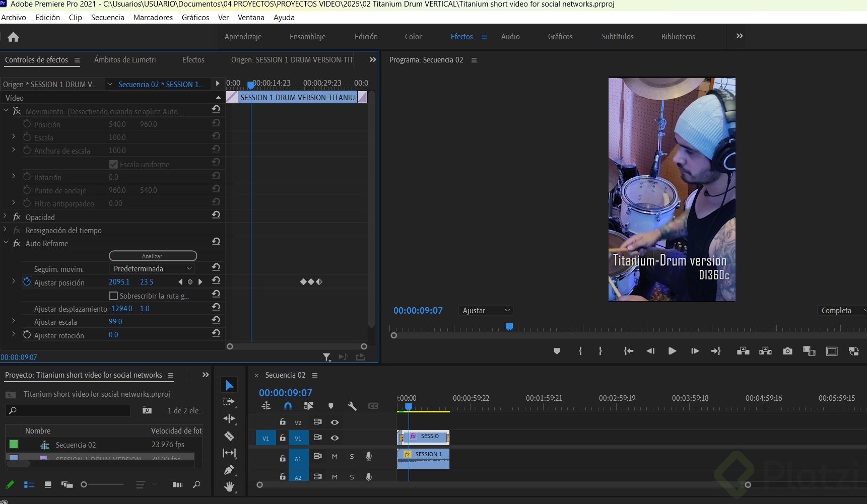Screen dimensions: 867x504
Task: Switch to the Ámbitos de Lumetri tab
Action: click(125, 59)
